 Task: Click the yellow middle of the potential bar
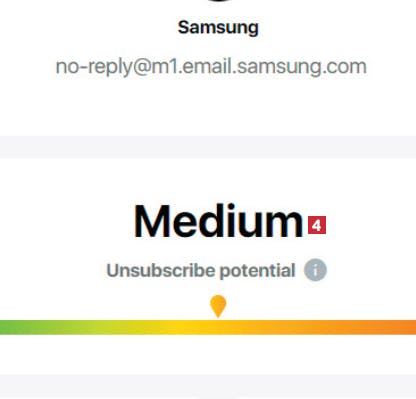point(180,327)
